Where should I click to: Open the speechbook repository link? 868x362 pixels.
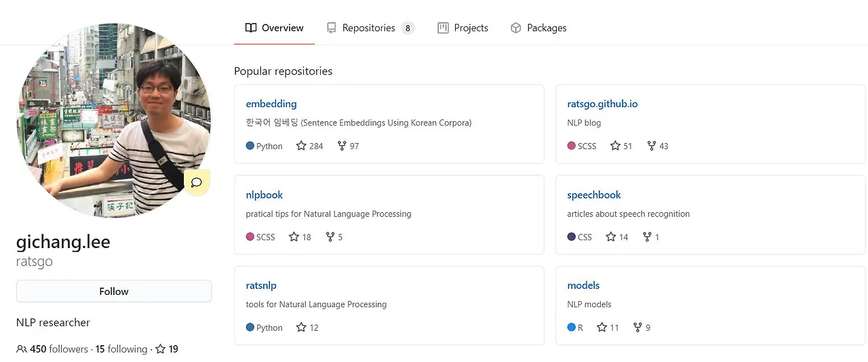coord(594,195)
